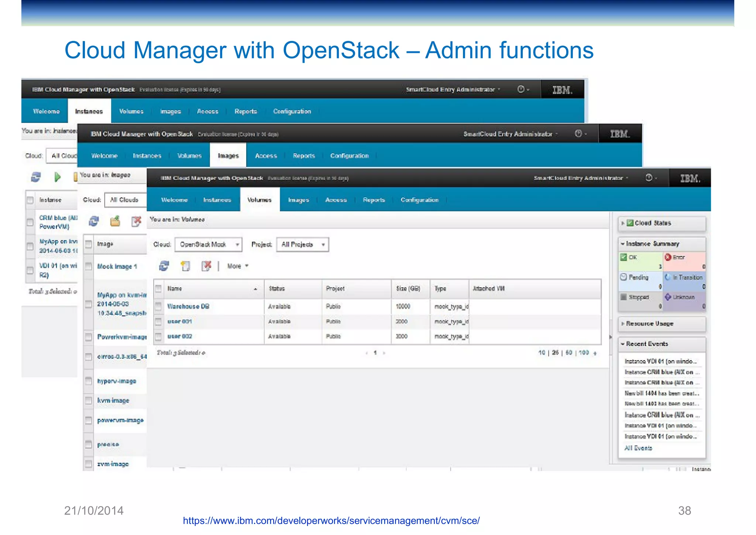756x535 pixels.
Task: Click new volume icon in Volumes toolbar
Action: 185,266
